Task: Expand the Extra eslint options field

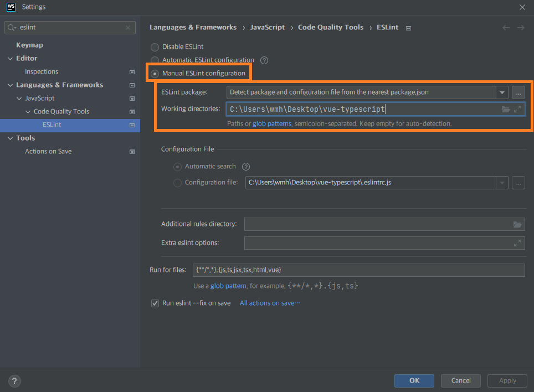Action: click(x=517, y=243)
